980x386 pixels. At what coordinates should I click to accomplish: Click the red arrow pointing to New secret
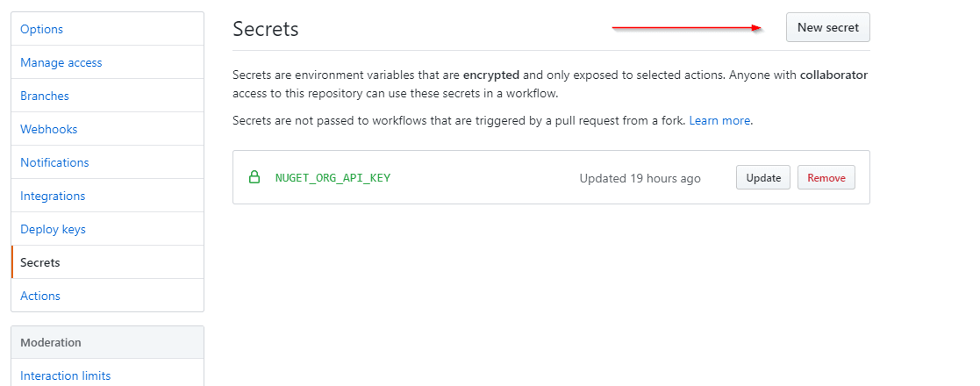pos(687,27)
